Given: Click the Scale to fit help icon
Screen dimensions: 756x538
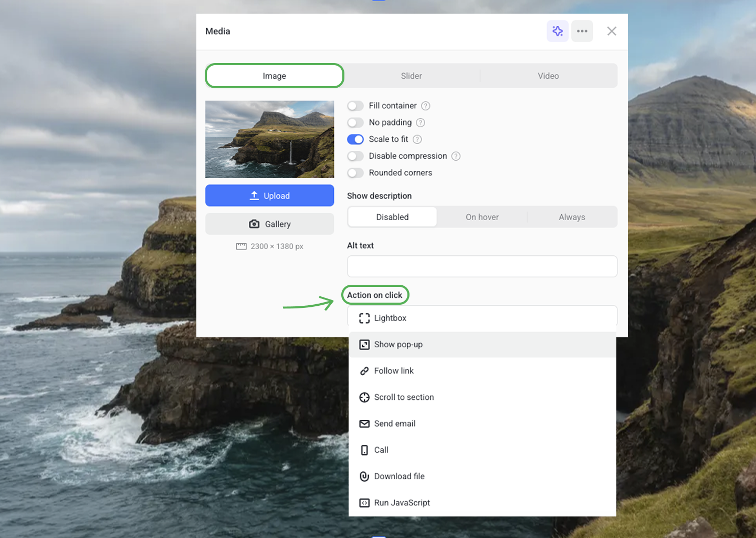Looking at the screenshot, I should tap(417, 139).
